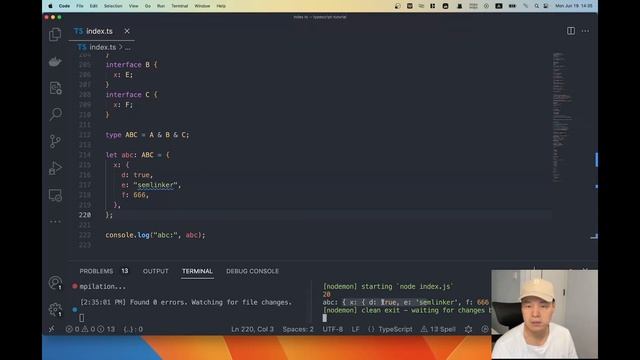Click the line 'd: true,'
The image size is (640, 360).
click(x=137, y=175)
